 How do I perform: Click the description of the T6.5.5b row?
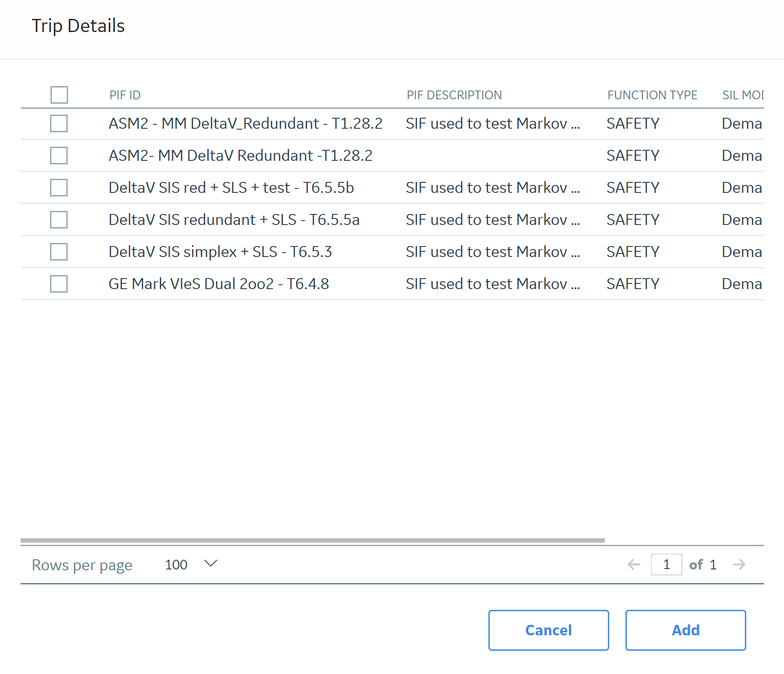[x=493, y=188]
